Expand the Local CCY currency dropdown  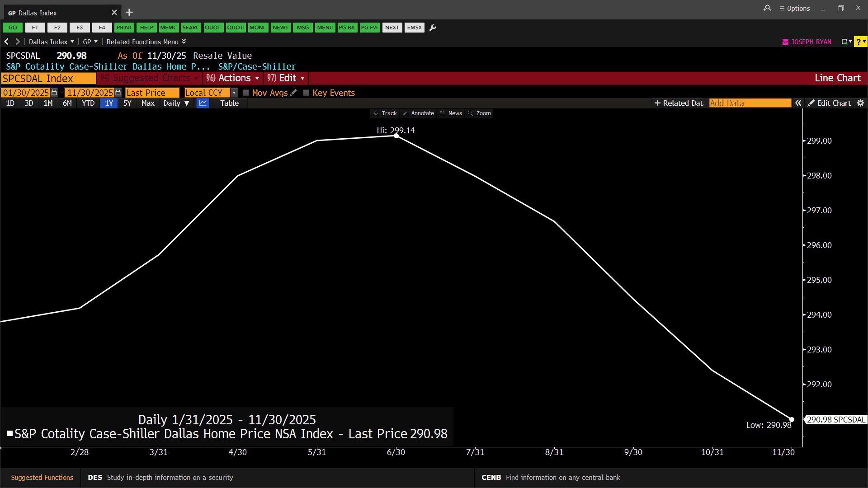click(x=234, y=93)
